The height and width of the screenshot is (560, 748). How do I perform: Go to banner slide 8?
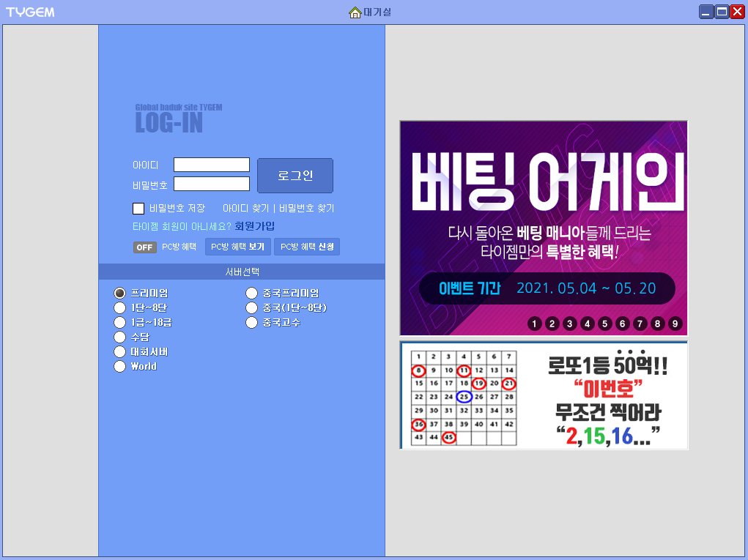click(x=657, y=324)
